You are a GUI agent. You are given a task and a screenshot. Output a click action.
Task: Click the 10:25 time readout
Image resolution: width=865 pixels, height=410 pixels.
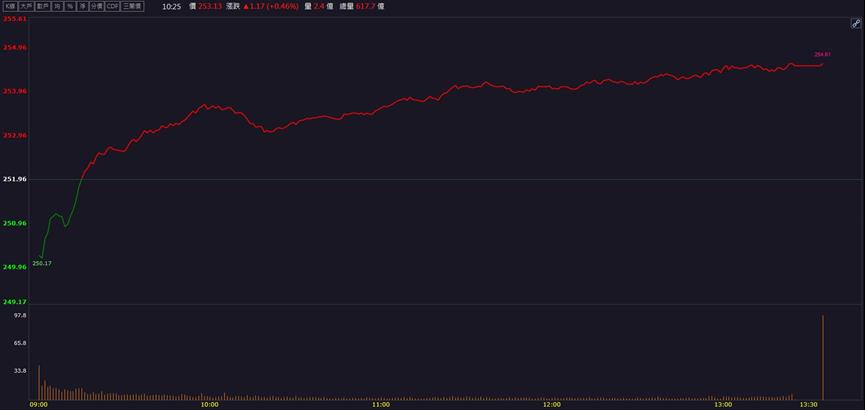click(172, 7)
